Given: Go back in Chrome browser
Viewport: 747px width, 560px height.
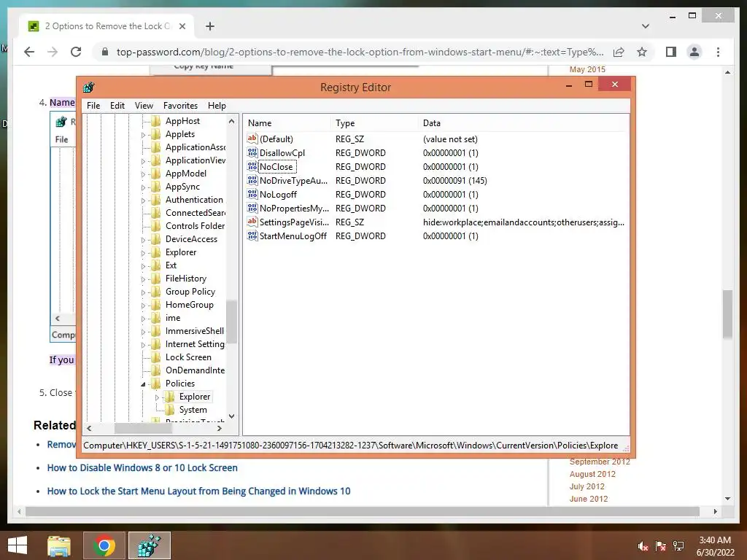Looking at the screenshot, I should click(29, 52).
